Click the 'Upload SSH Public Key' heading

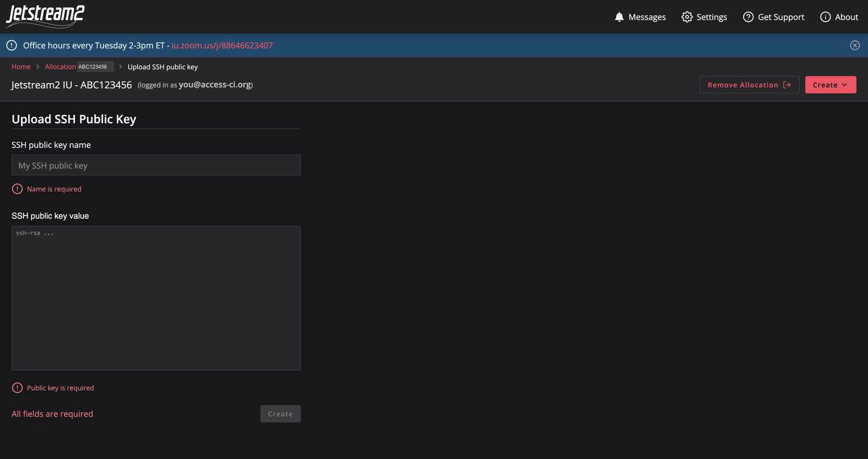[x=74, y=119]
